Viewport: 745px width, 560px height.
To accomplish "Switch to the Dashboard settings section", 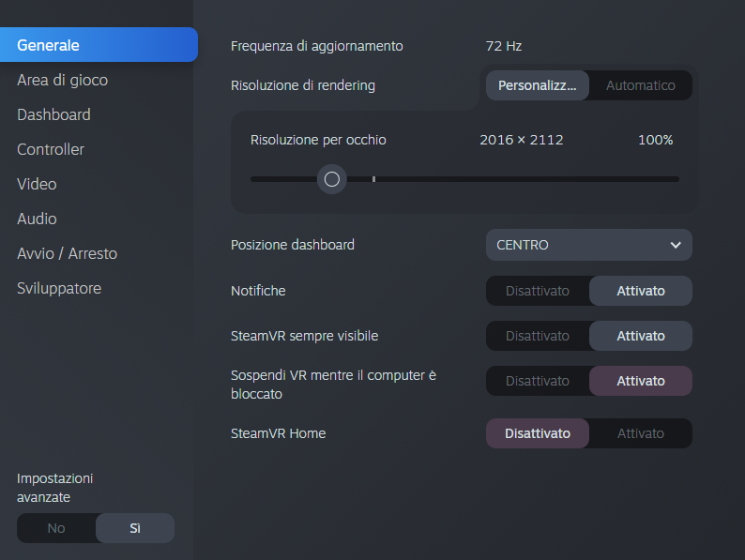I will click(x=53, y=114).
